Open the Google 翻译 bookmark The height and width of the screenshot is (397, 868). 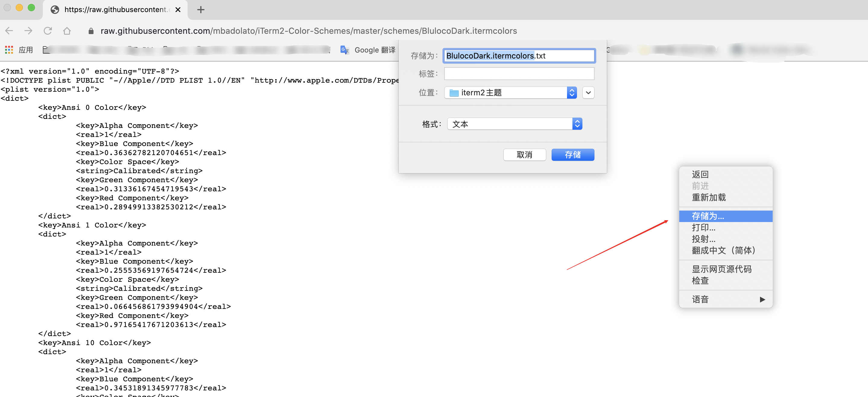[x=368, y=50]
